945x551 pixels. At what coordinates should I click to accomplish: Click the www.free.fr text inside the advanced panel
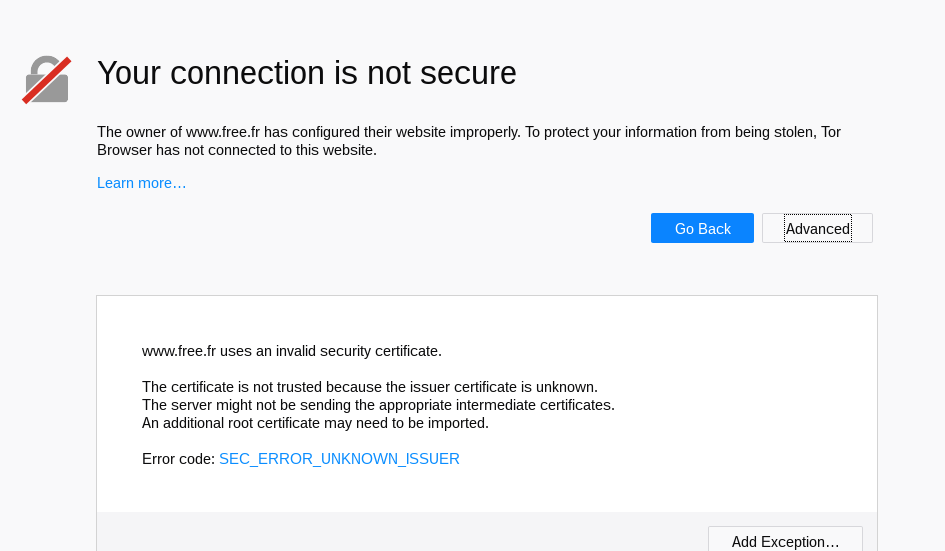(179, 351)
